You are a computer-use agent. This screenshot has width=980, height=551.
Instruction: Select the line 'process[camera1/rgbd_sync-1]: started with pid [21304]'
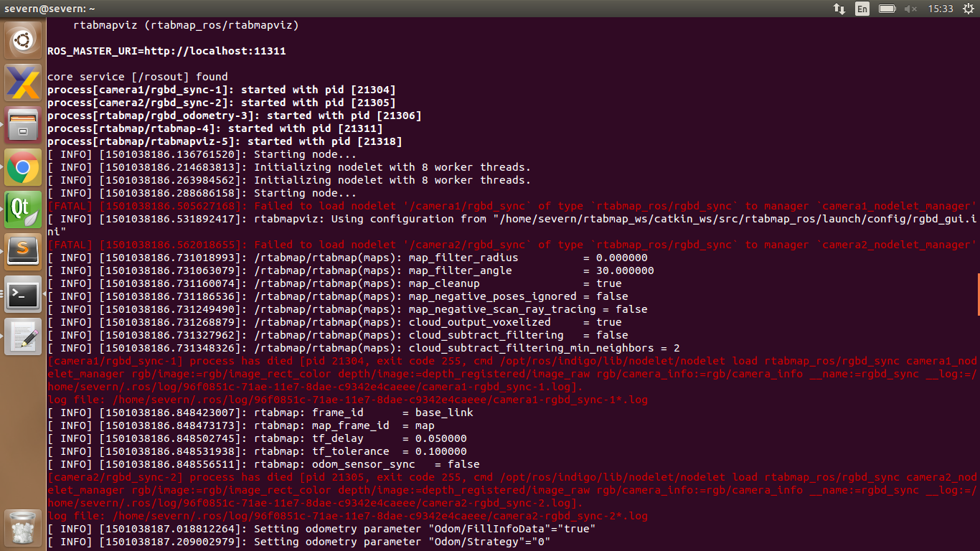(x=222, y=90)
